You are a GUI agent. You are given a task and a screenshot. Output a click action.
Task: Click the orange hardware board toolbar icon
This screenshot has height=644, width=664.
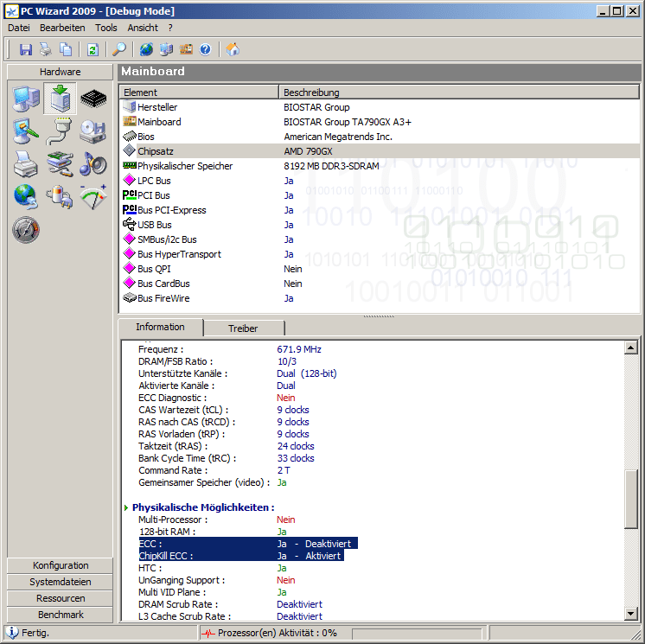point(186,49)
